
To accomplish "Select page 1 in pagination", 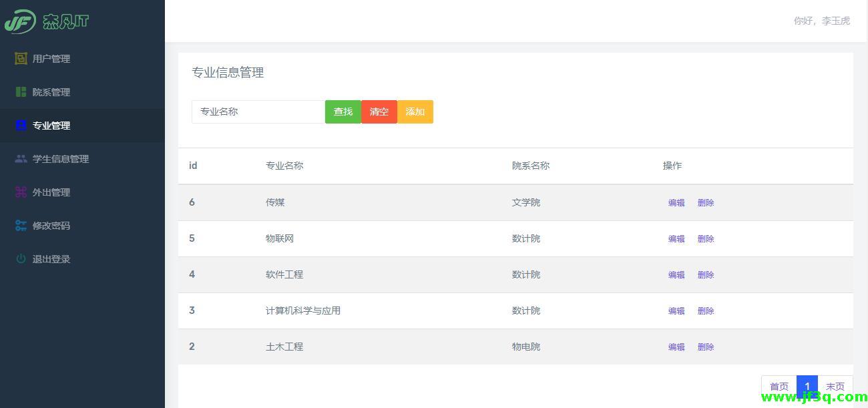I will [x=807, y=386].
